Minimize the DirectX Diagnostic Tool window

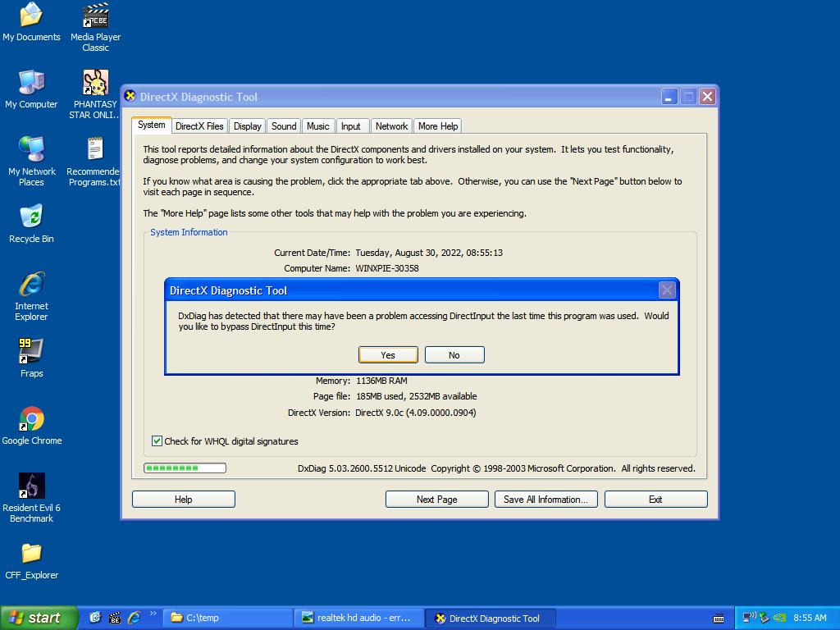point(669,97)
